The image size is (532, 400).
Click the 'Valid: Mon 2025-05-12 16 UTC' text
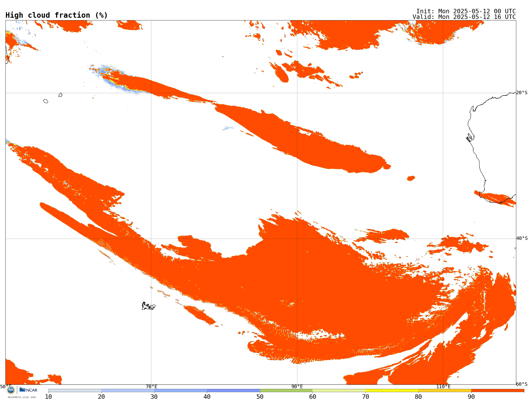pos(464,17)
